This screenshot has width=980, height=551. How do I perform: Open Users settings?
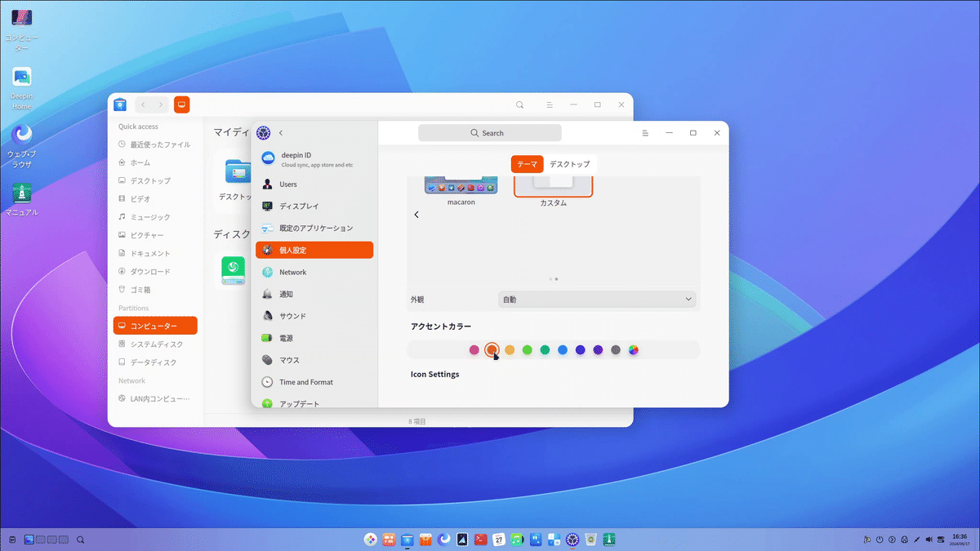pos(314,184)
